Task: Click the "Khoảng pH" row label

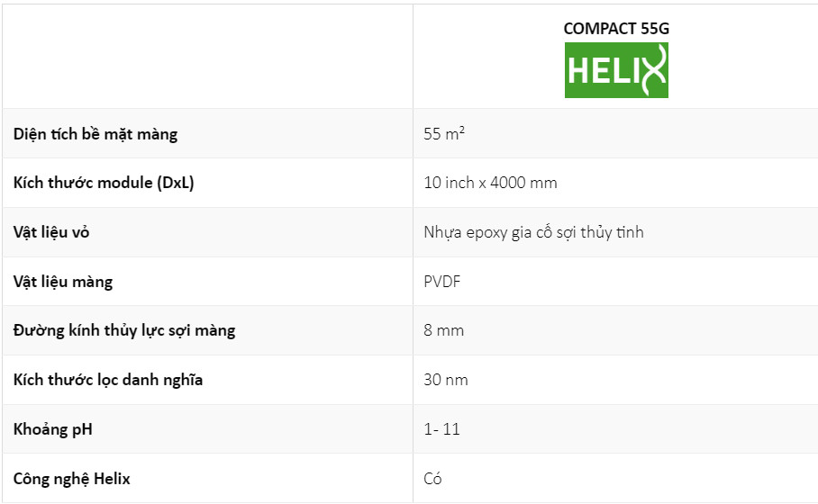Action: pyautogui.click(x=53, y=429)
